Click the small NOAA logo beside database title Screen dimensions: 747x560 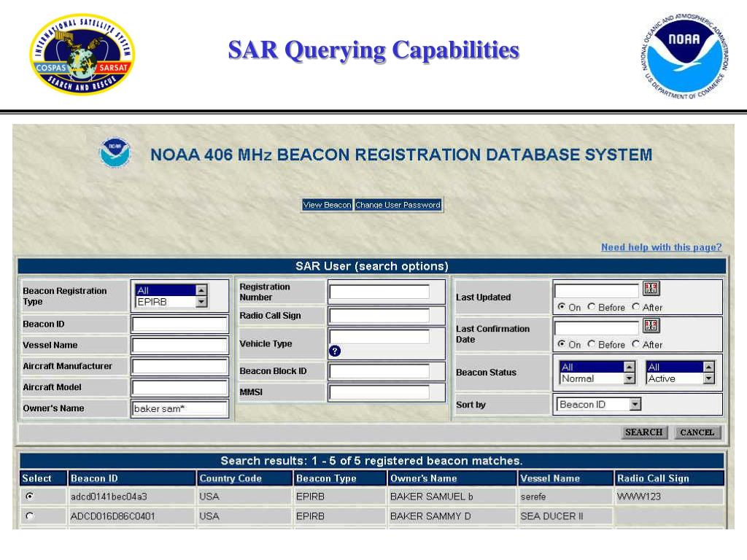[x=115, y=152]
